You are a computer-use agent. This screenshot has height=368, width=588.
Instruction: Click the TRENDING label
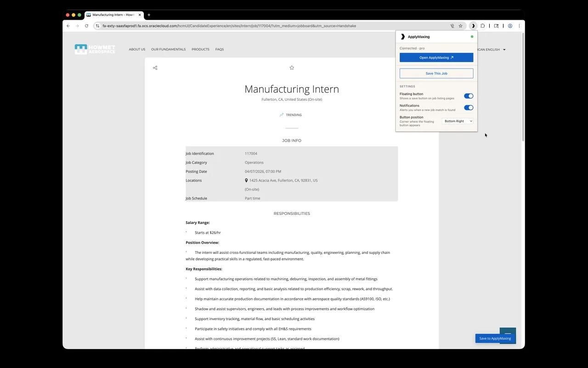point(294,115)
